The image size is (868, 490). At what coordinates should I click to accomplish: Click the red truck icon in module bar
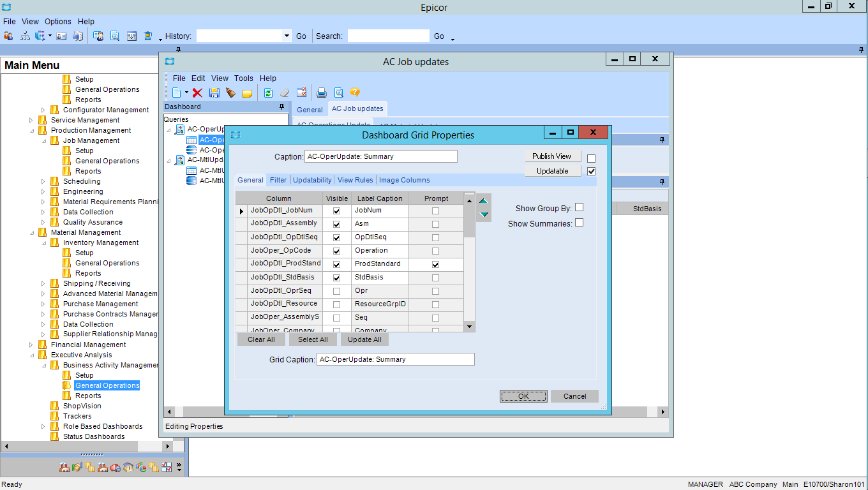[x=115, y=467]
